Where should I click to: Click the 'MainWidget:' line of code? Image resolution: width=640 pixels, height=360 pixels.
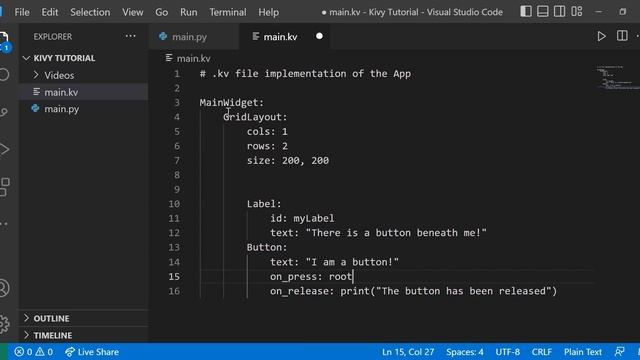(232, 102)
